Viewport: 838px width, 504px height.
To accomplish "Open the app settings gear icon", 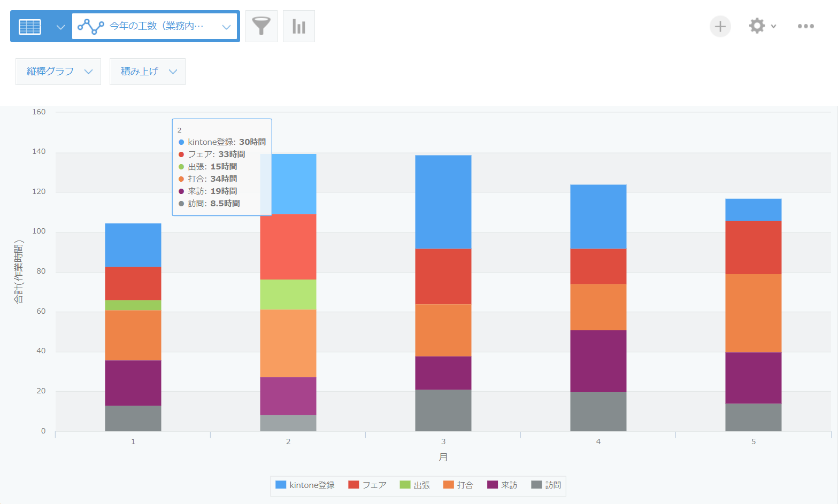I will click(x=757, y=26).
